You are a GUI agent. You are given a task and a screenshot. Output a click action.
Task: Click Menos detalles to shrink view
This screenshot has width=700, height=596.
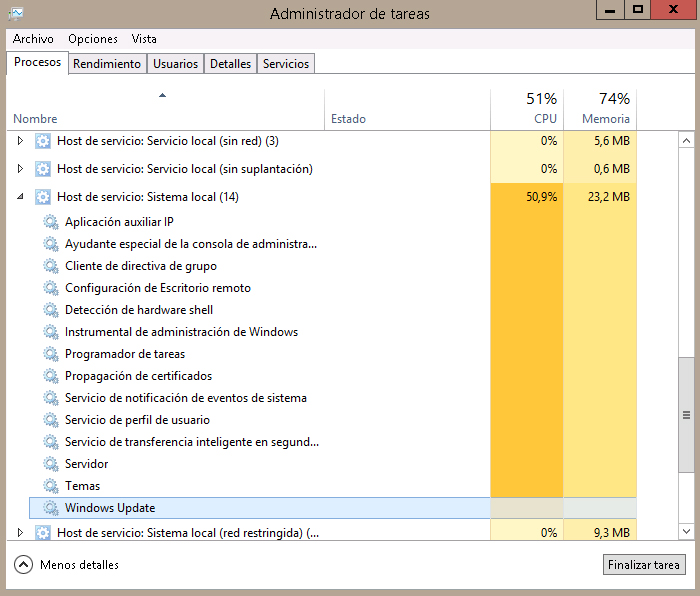67,565
